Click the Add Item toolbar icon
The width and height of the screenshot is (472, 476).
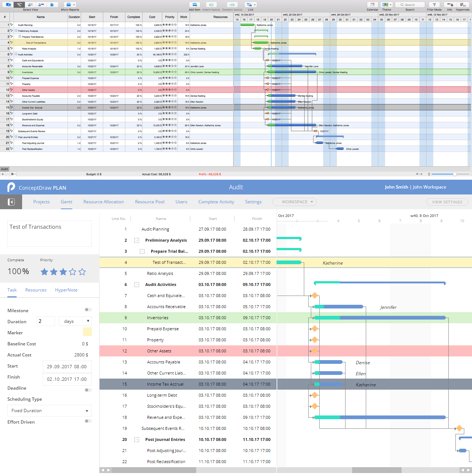click(194, 5)
